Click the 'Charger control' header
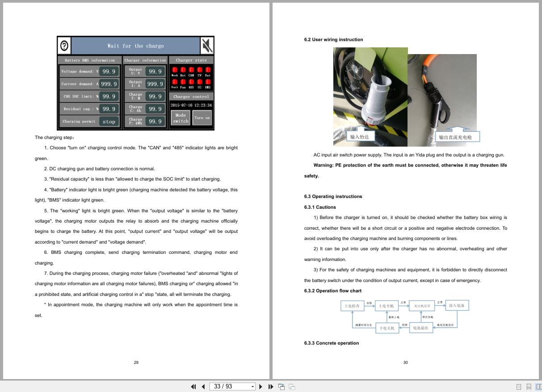Screen dimensions: 542x392 (x=191, y=97)
